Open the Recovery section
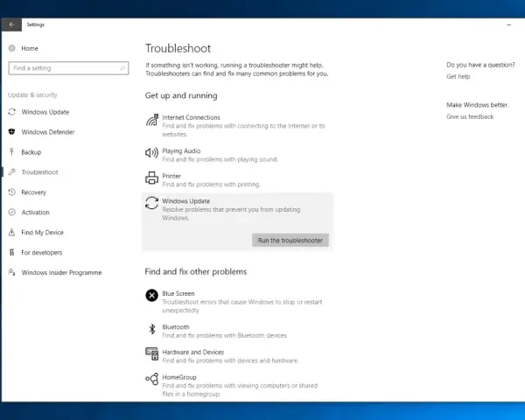 (33, 192)
